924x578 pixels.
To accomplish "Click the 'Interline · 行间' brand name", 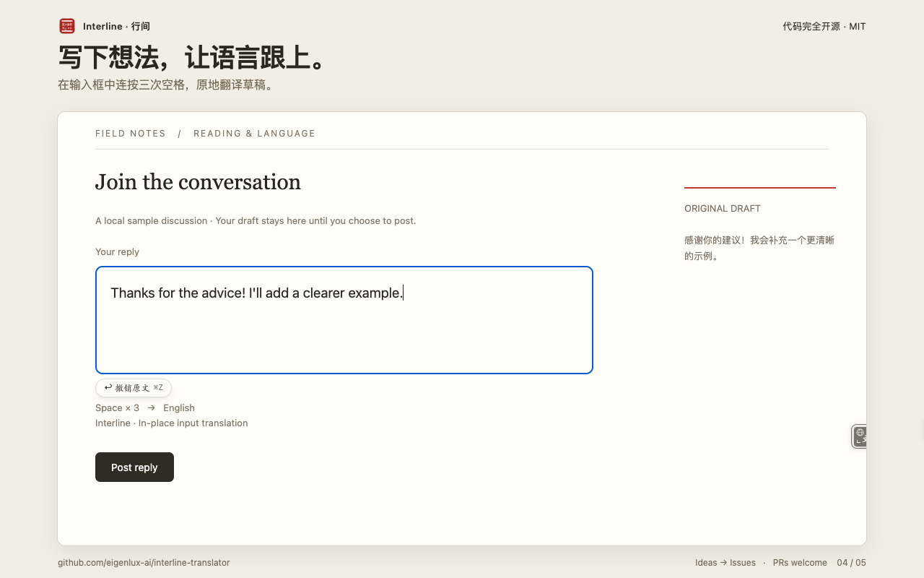I will tap(116, 26).
